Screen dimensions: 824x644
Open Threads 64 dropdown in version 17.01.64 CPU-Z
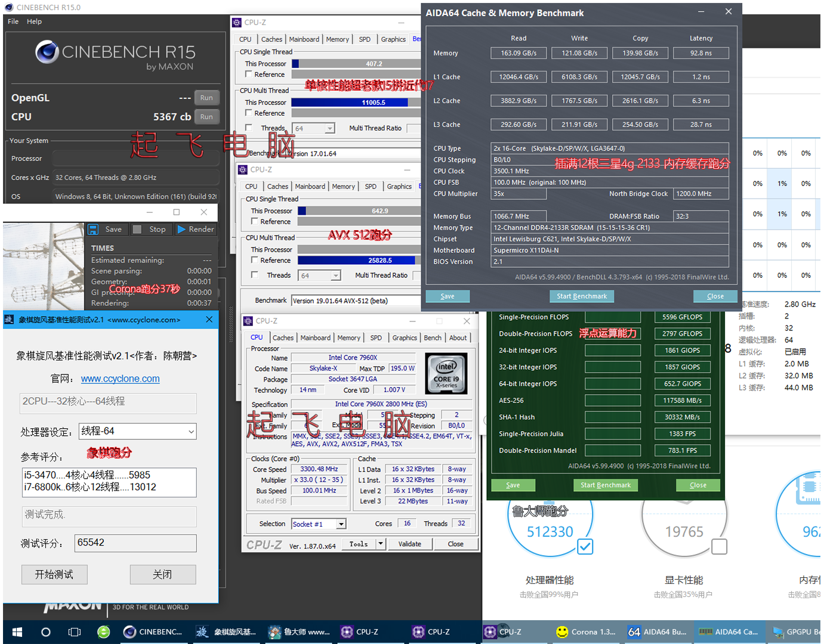click(x=329, y=128)
